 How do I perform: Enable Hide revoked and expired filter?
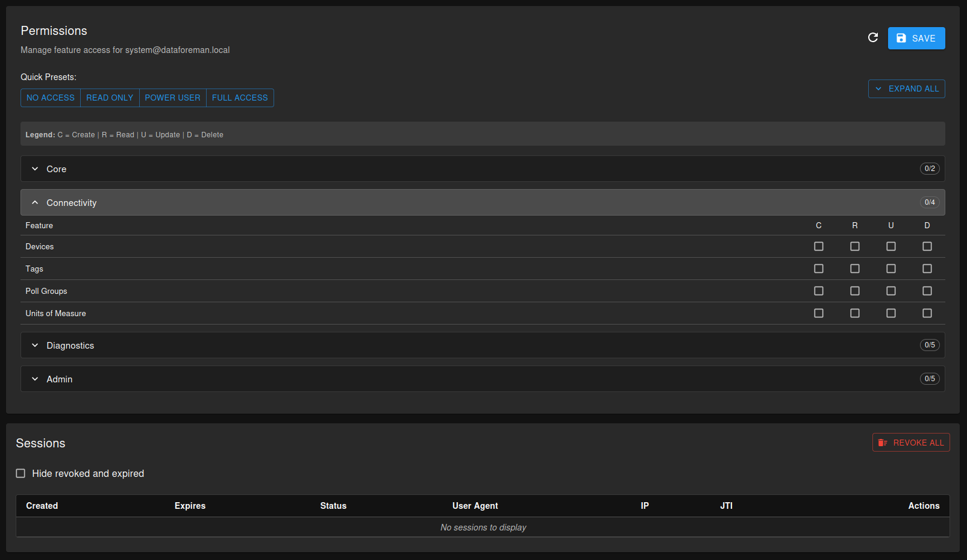pyautogui.click(x=20, y=473)
